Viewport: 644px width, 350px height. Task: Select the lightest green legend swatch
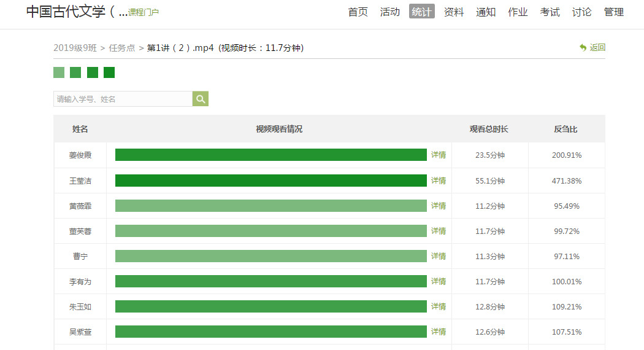point(59,72)
